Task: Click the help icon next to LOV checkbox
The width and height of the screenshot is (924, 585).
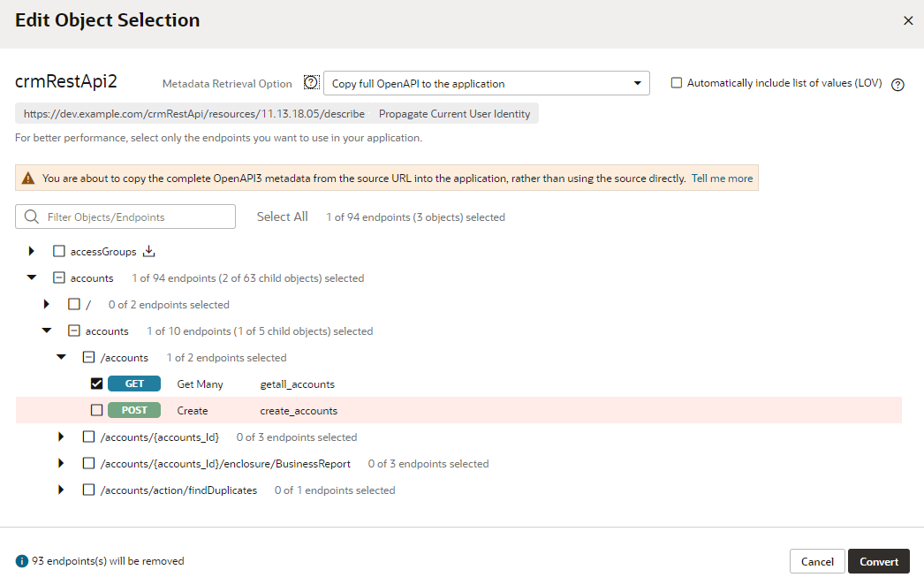Action: 897,85
